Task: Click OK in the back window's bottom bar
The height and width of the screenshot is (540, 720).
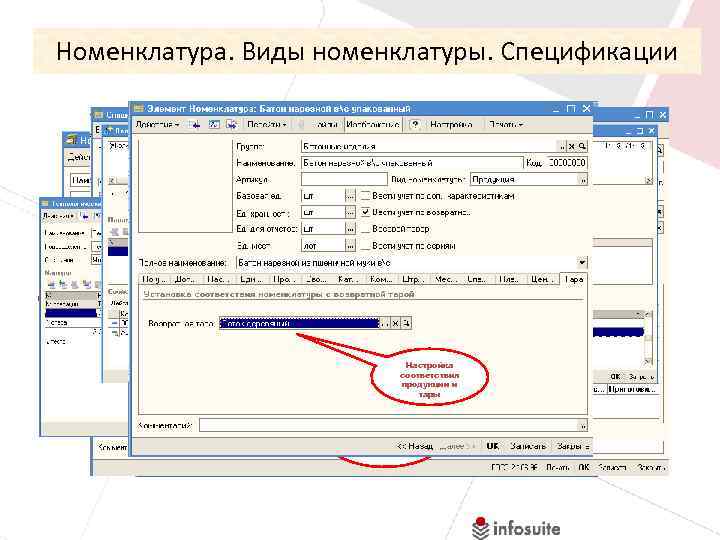Action: (x=583, y=467)
